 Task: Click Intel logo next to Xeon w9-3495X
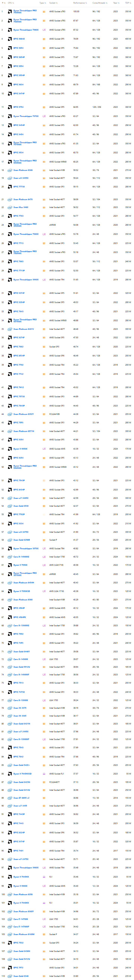click(x=10, y=178)
